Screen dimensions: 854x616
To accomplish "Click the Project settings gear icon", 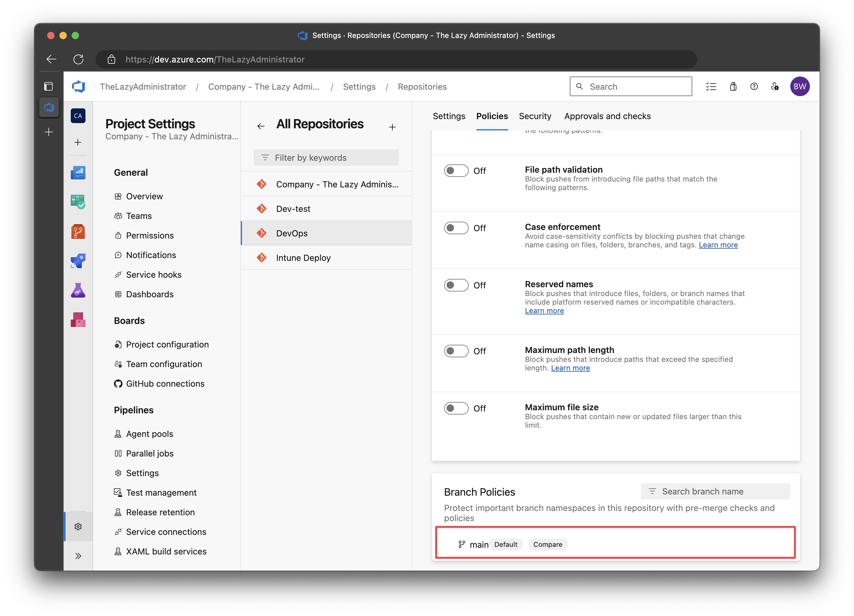I will pos(78,526).
